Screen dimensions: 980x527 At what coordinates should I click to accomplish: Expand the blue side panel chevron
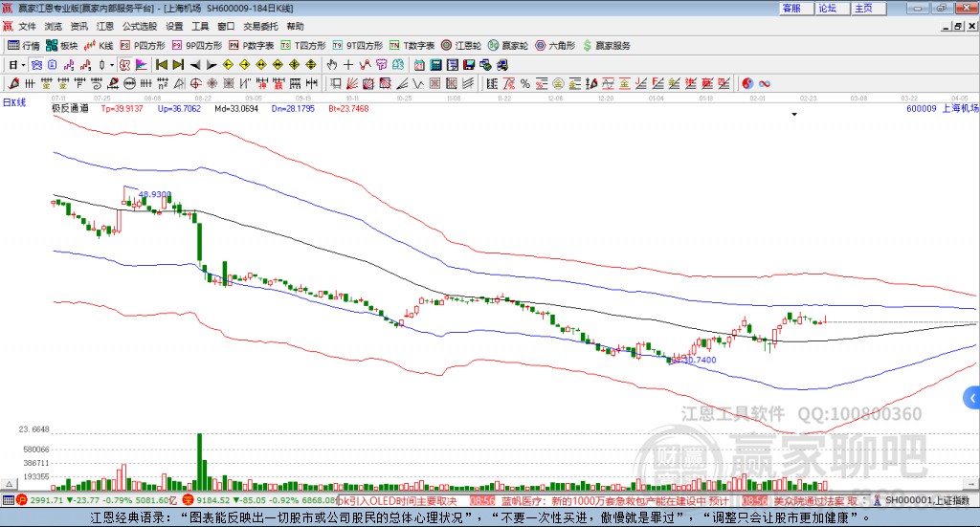(972, 399)
